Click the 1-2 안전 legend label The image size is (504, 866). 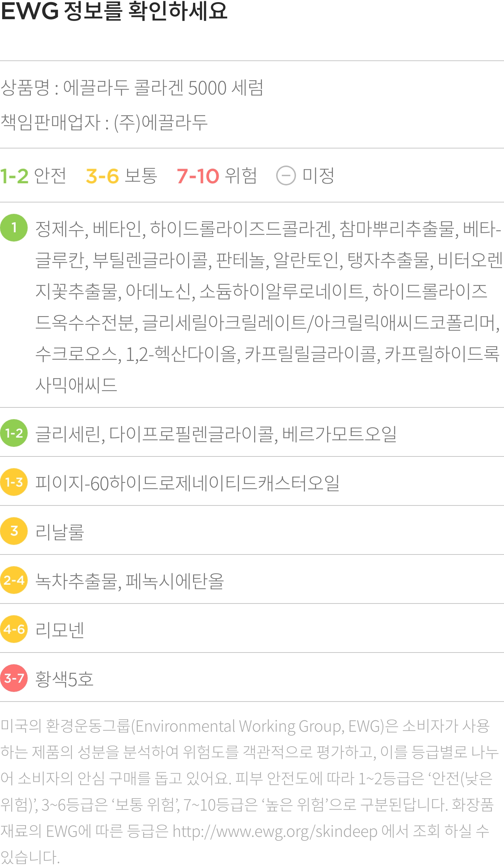coord(33,175)
